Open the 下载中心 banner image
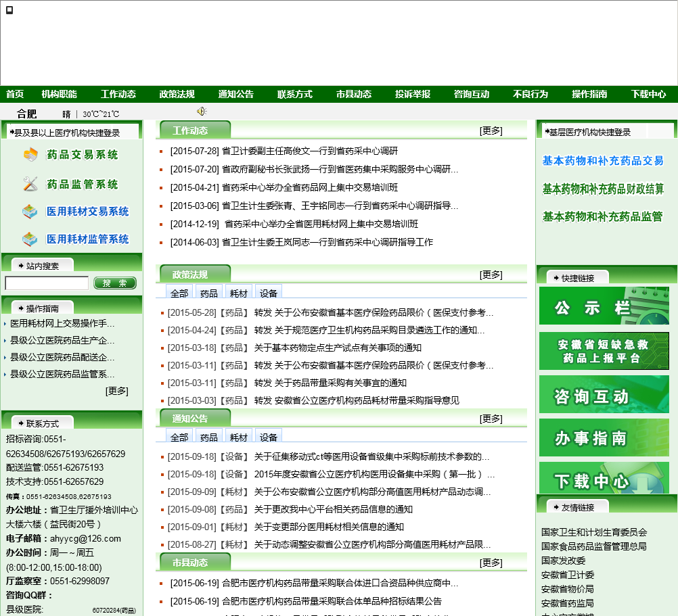 point(604,478)
